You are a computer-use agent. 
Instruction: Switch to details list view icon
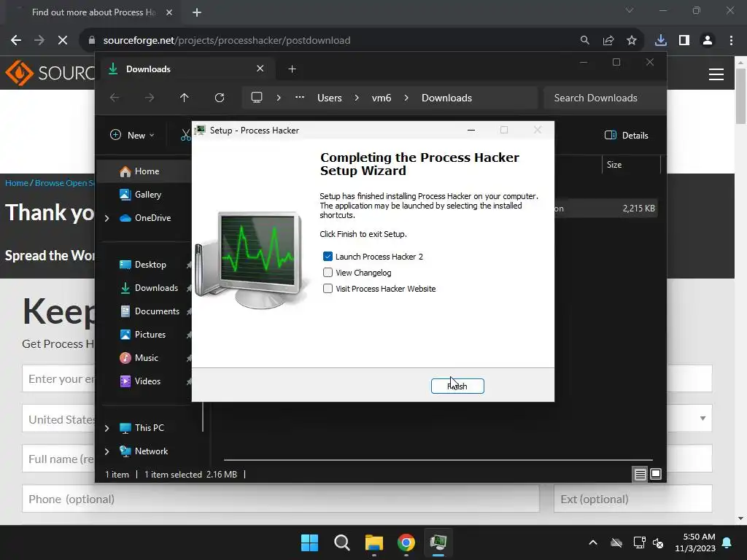point(640,474)
